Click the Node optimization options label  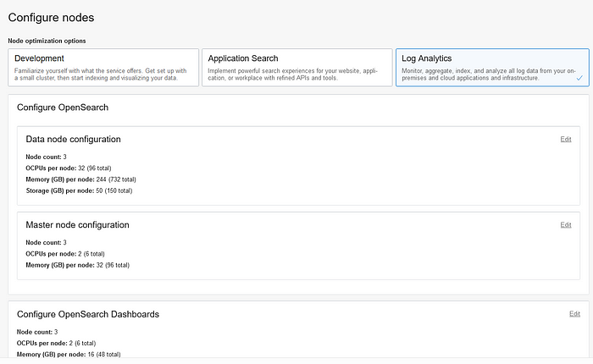(x=47, y=41)
